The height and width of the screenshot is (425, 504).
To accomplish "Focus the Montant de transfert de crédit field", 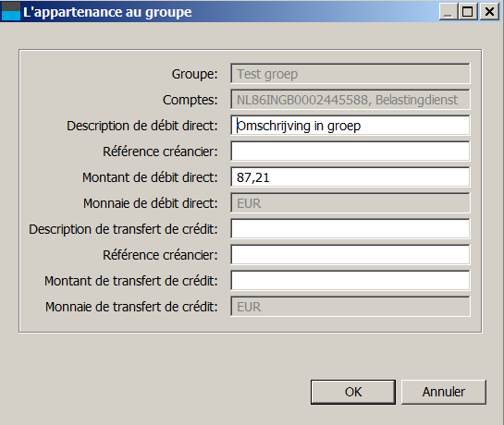I will (x=350, y=281).
